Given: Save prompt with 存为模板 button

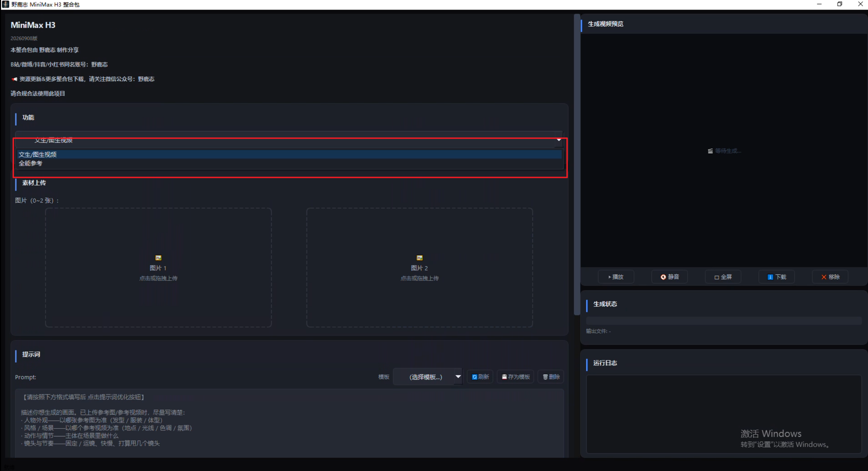Looking at the screenshot, I should pos(515,377).
